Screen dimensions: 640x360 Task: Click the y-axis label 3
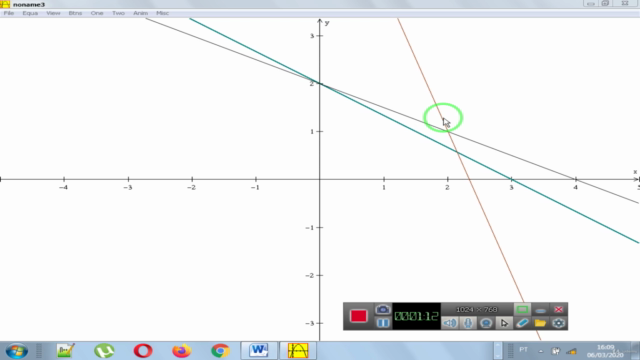(x=312, y=36)
